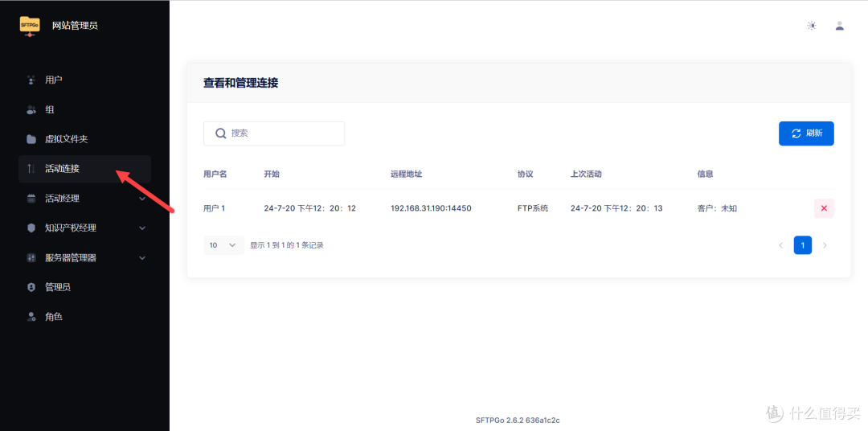Sort by the 协议 column header
This screenshot has width=868, height=431.
(526, 174)
